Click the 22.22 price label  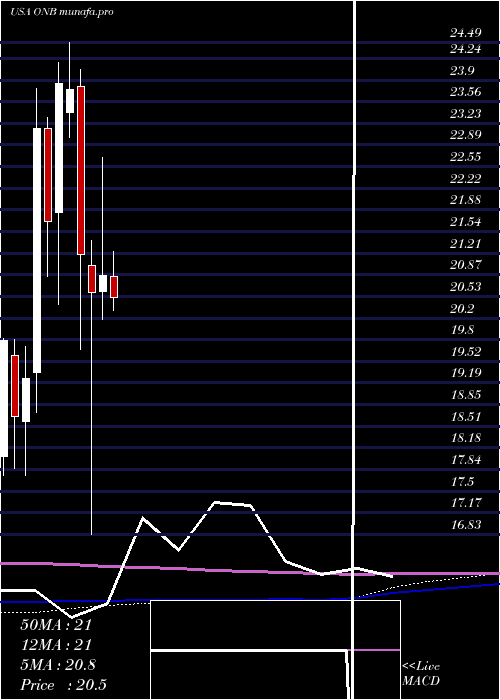click(x=465, y=179)
